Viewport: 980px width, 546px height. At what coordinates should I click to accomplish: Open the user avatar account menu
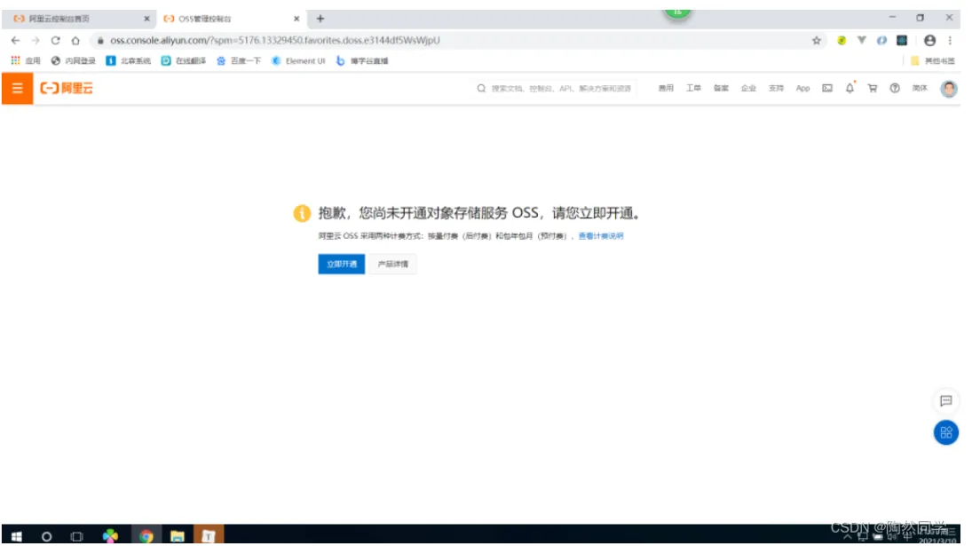coord(948,89)
